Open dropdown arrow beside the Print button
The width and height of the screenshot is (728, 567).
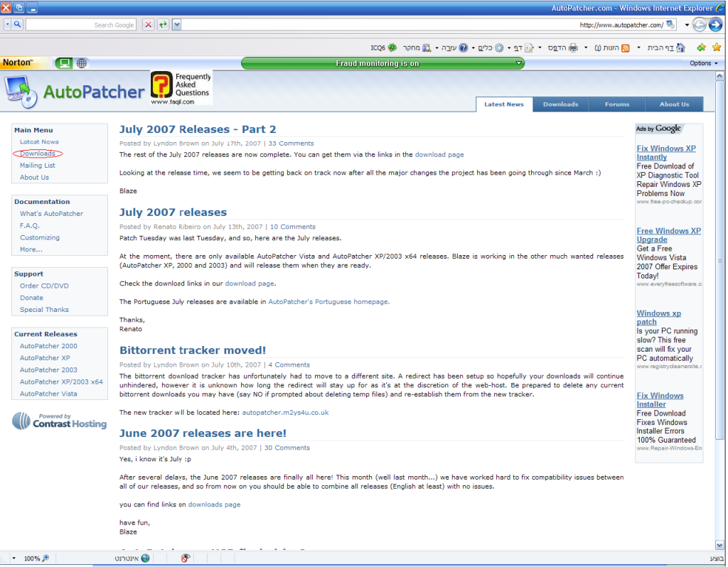coord(540,48)
